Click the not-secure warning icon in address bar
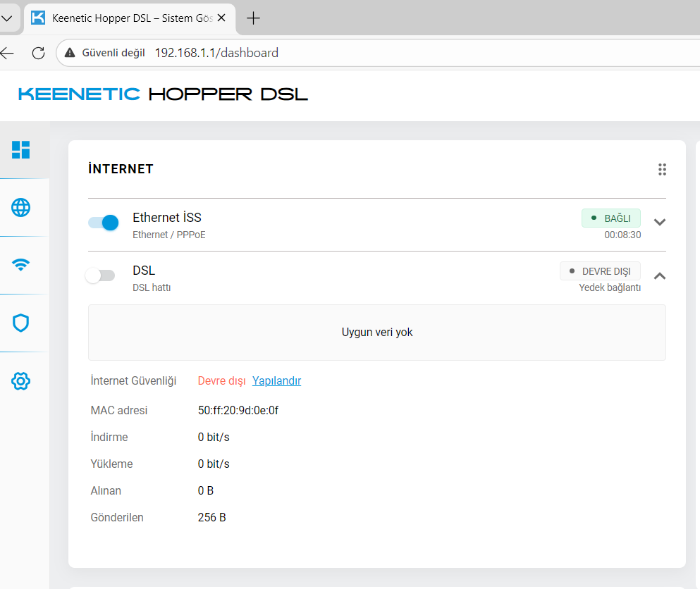Viewport: 700px width, 589px height. pyautogui.click(x=70, y=53)
